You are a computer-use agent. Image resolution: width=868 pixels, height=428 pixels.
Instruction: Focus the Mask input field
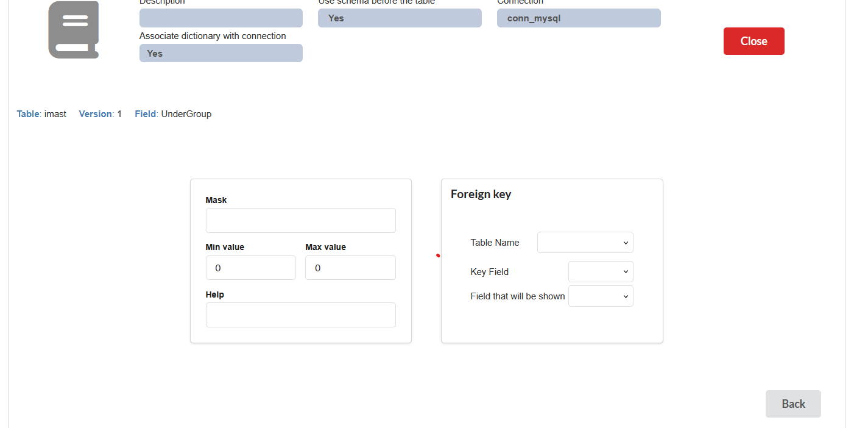[300, 220]
